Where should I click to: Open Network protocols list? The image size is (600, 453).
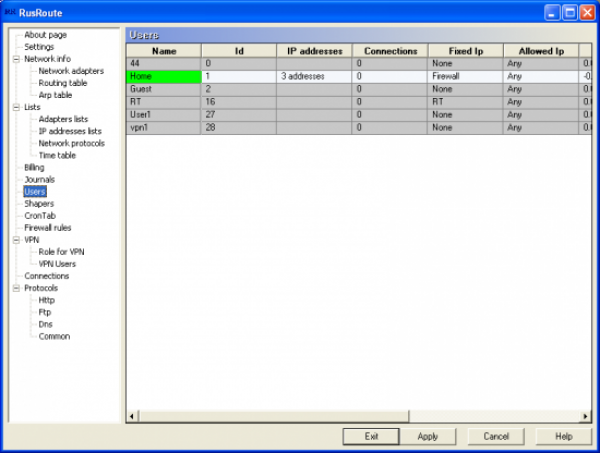[72, 143]
